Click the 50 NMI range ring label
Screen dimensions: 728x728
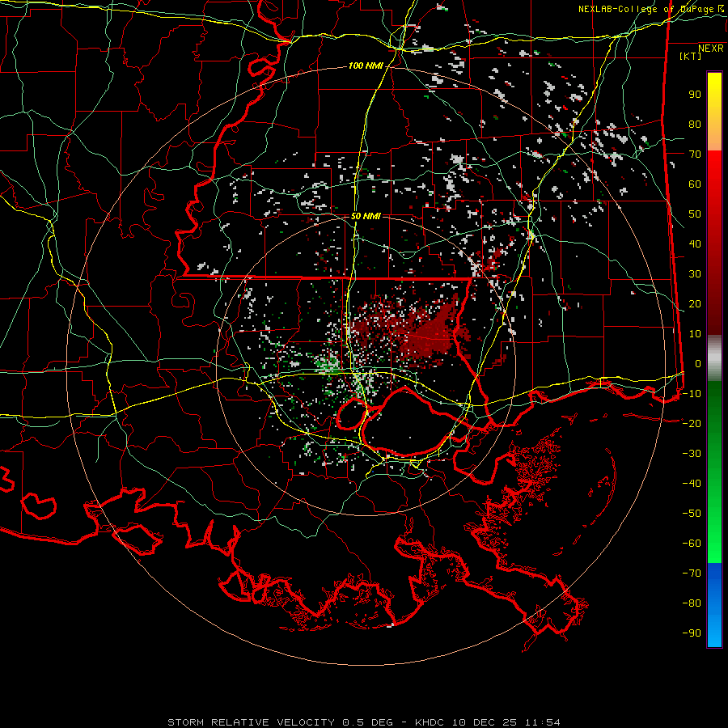pos(366,216)
